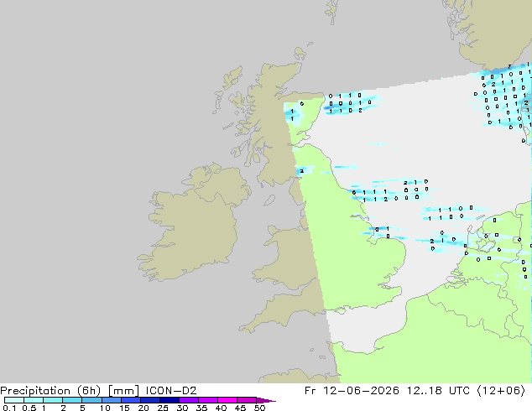Image resolution: width=532 pixels, height=411 pixels.
Task: Click the '[mm]' unit label
Action: 123,391
